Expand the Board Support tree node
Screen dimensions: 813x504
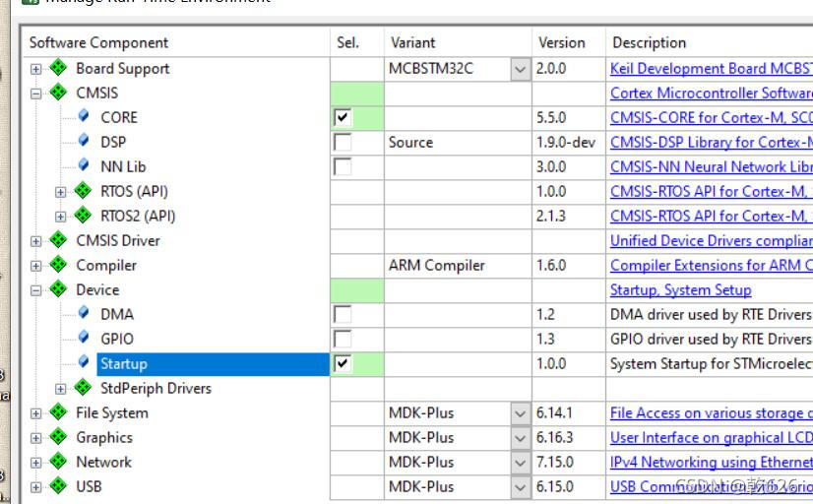coord(35,69)
